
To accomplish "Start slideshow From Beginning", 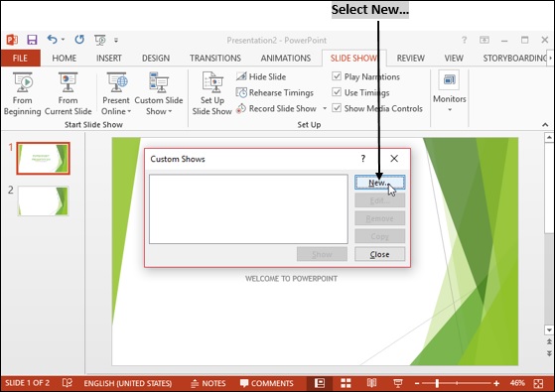I will 22,93.
